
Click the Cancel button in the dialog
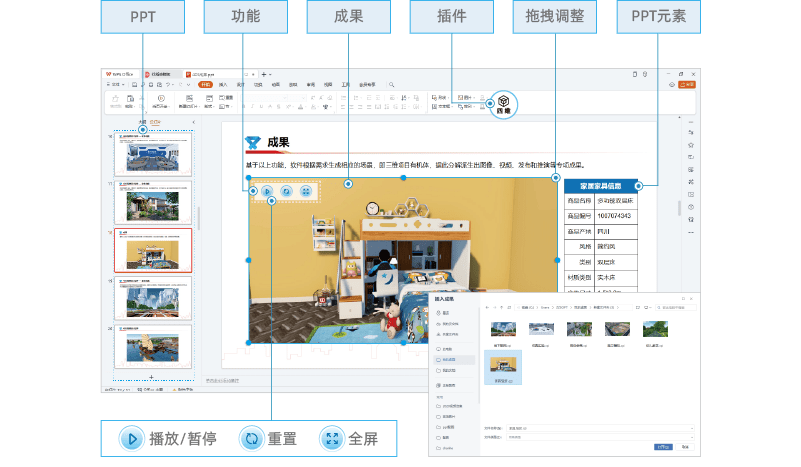[x=687, y=446]
